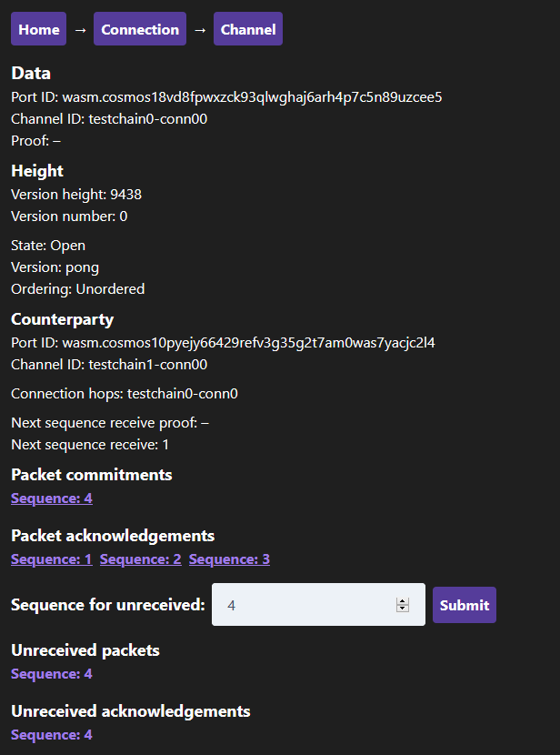Open Sequence: 3 packet acknowledgement link

pyautogui.click(x=229, y=559)
